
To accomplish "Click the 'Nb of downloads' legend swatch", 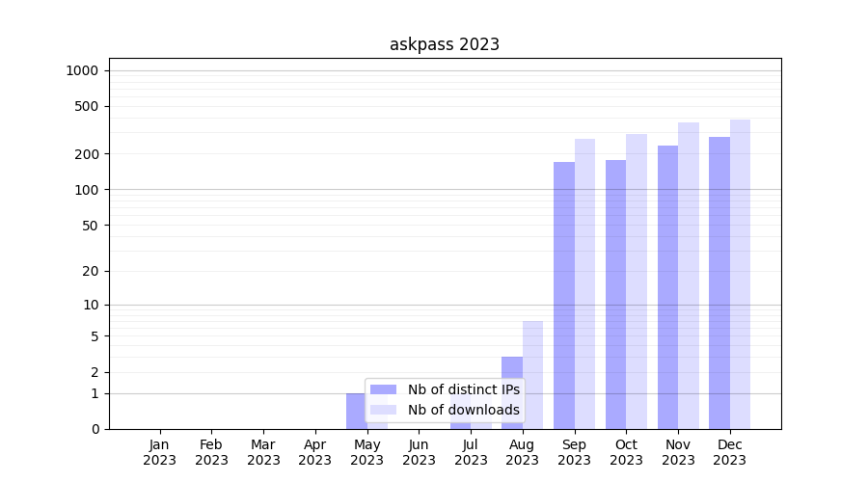I will pyautogui.click(x=383, y=410).
